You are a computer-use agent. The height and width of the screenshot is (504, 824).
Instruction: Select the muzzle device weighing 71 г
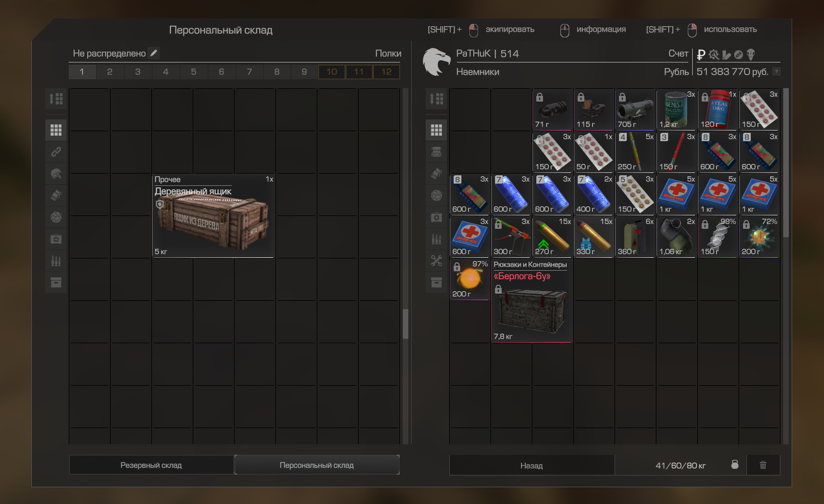552,109
